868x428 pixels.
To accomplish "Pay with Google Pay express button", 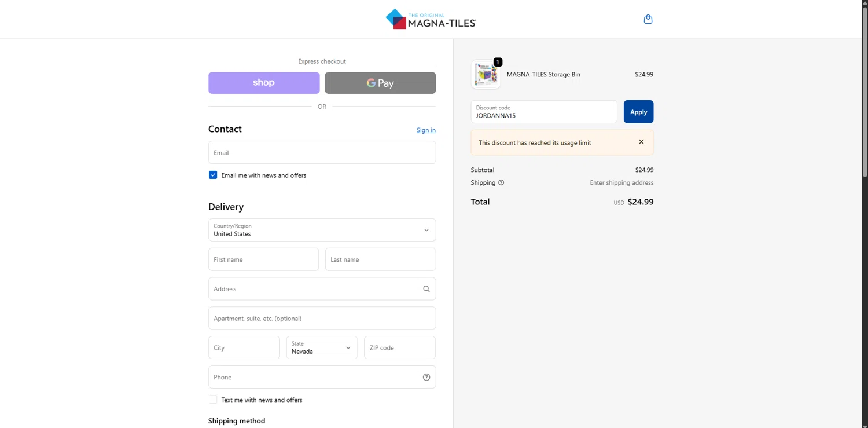I will pos(380,83).
